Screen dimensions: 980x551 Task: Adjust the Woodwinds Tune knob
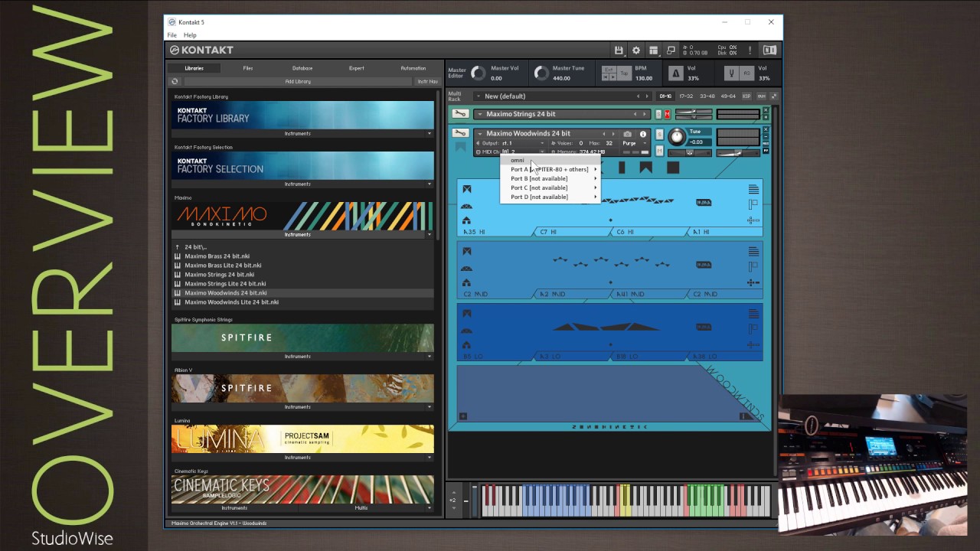pos(677,137)
